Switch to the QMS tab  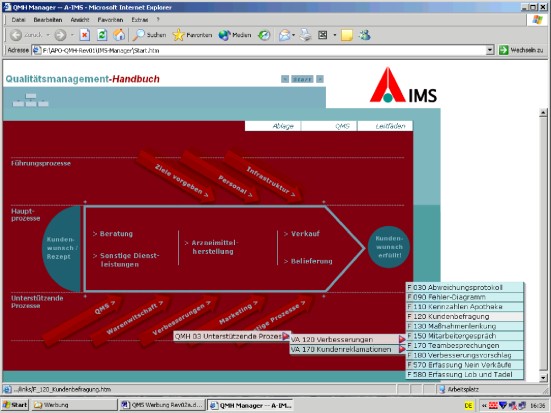click(329, 126)
